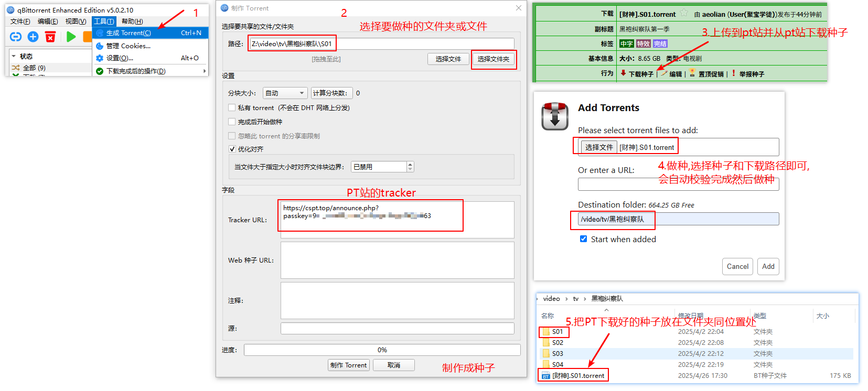This screenshot has height=391, width=868.
Task: Click the green resume play icon
Action: pyautogui.click(x=71, y=36)
